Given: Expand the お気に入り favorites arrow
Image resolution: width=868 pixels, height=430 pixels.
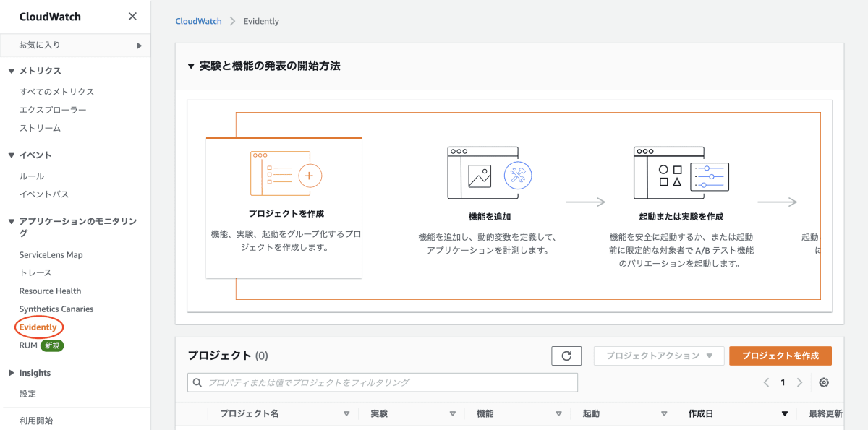Looking at the screenshot, I should [139, 46].
